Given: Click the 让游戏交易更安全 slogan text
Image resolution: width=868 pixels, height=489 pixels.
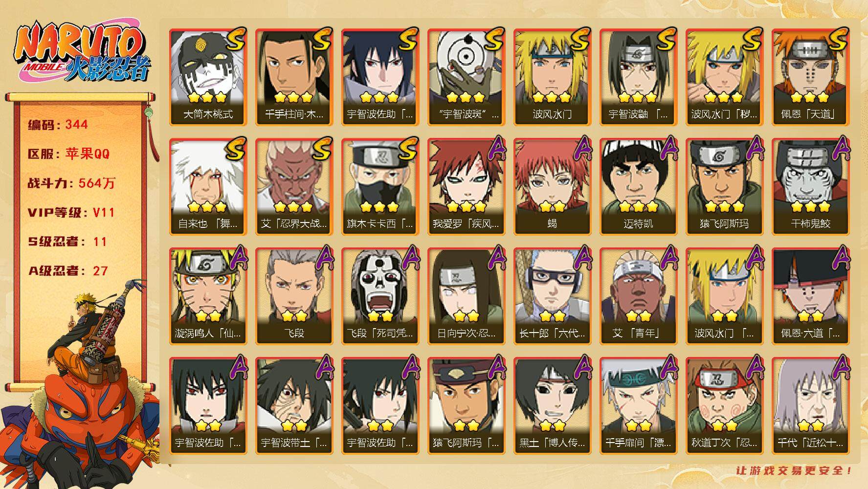Looking at the screenshot, I should point(795,470).
